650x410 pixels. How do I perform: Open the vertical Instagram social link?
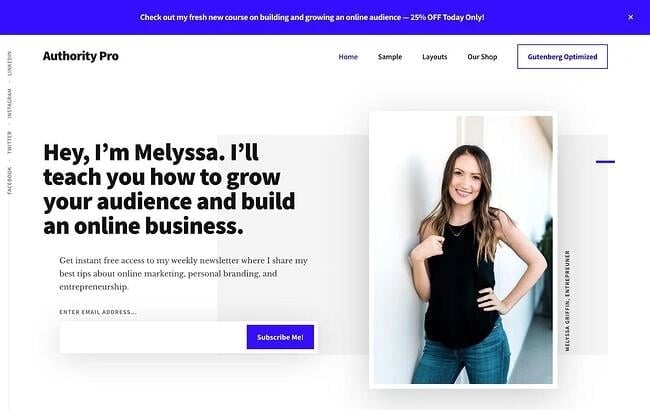coord(10,103)
